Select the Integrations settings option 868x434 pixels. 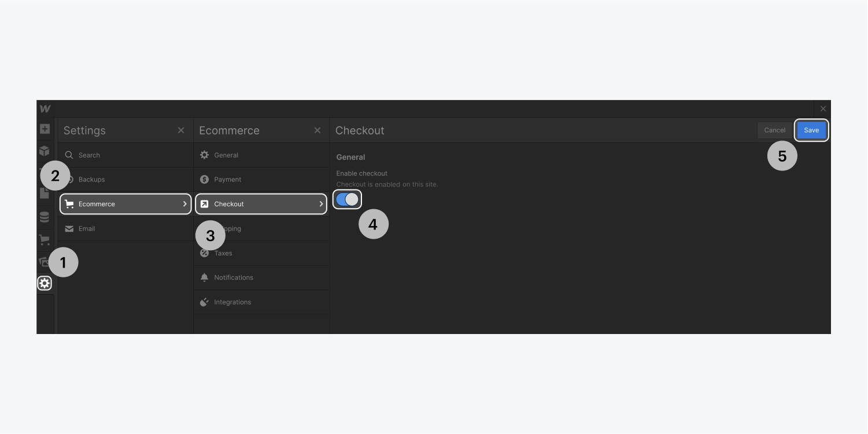(232, 302)
